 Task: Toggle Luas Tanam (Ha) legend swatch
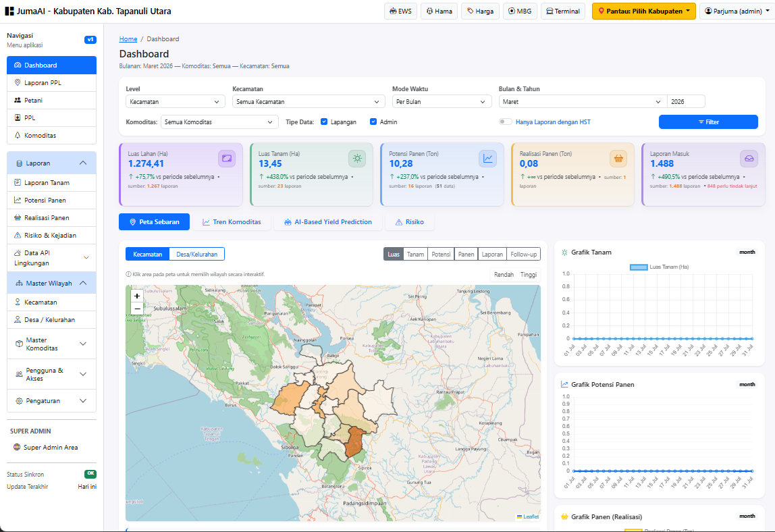(x=639, y=267)
